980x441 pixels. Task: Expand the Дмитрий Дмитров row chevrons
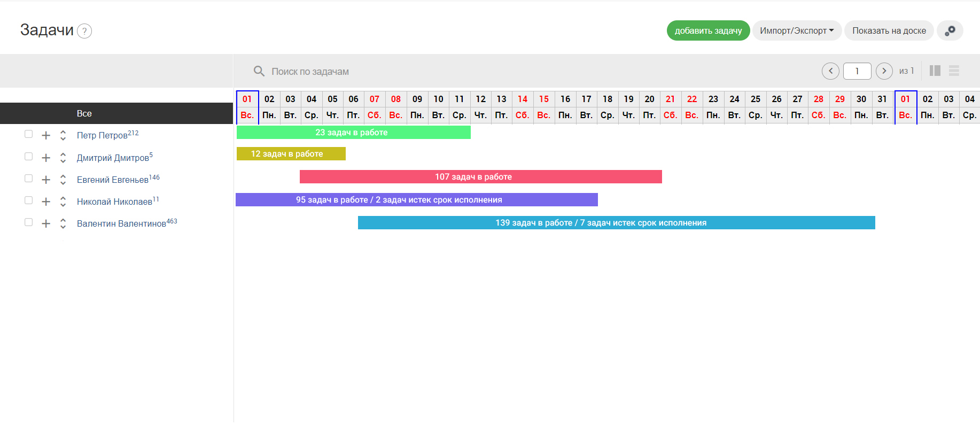(x=63, y=158)
